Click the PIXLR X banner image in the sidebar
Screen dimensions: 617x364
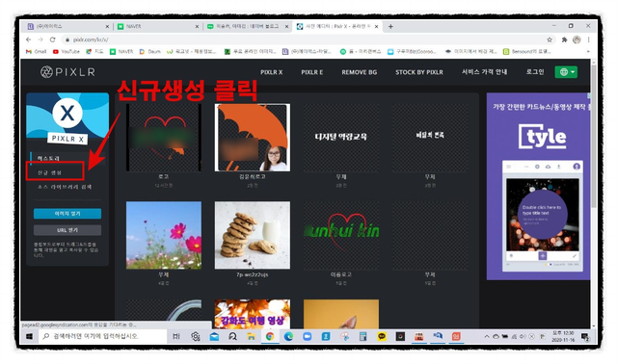tap(67, 117)
